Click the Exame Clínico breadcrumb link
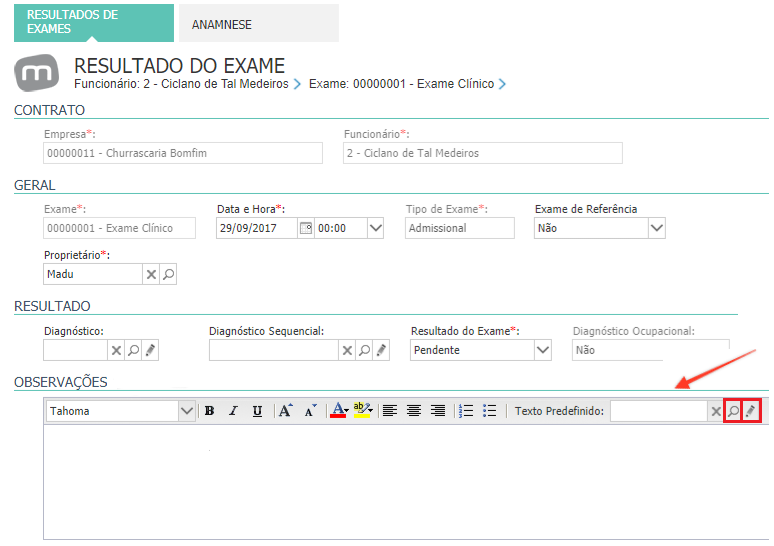The height and width of the screenshot is (546, 774). pyautogui.click(x=401, y=84)
